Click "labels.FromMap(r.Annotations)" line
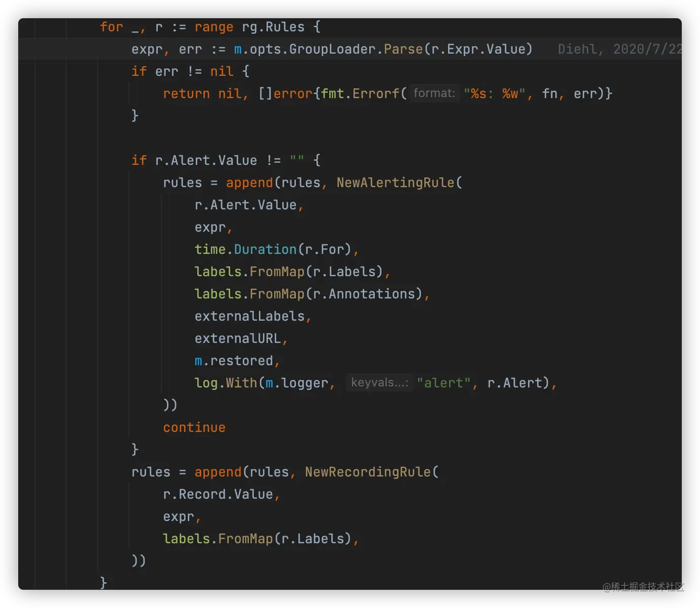 click(312, 294)
